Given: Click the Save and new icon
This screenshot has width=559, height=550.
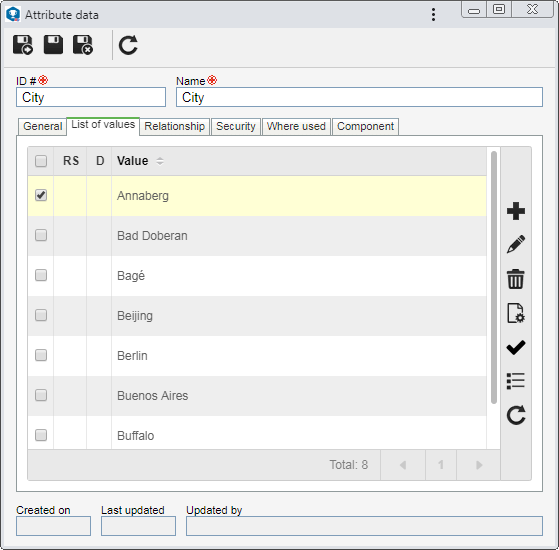Looking at the screenshot, I should click(x=23, y=45).
